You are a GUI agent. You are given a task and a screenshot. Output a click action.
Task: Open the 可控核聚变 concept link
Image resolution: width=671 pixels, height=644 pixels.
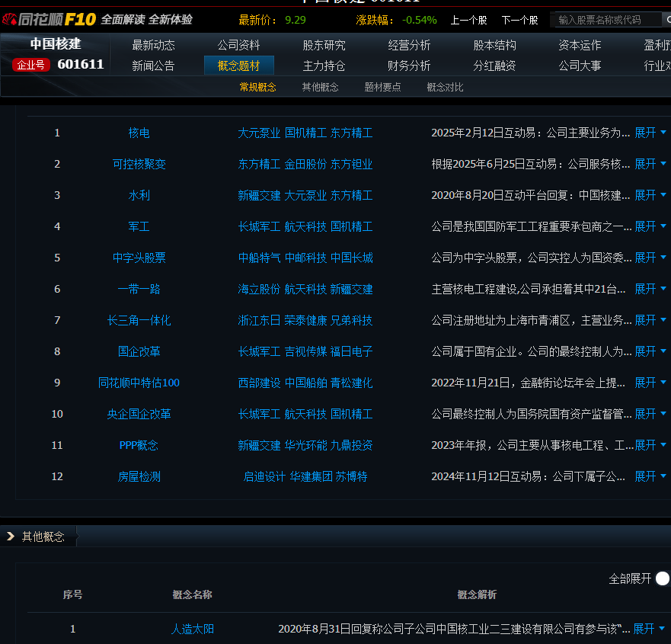(x=139, y=164)
